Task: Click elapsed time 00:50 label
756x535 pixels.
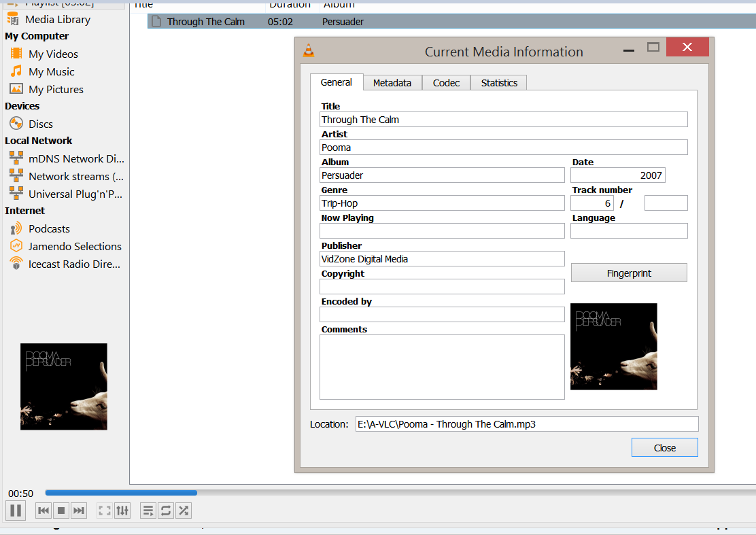Action: [20, 494]
